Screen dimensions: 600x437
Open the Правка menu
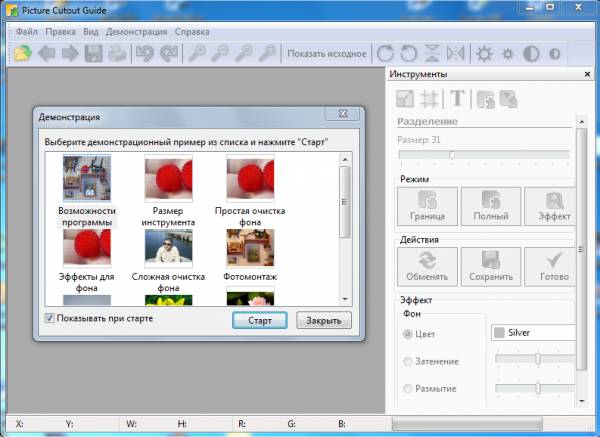tap(60, 31)
